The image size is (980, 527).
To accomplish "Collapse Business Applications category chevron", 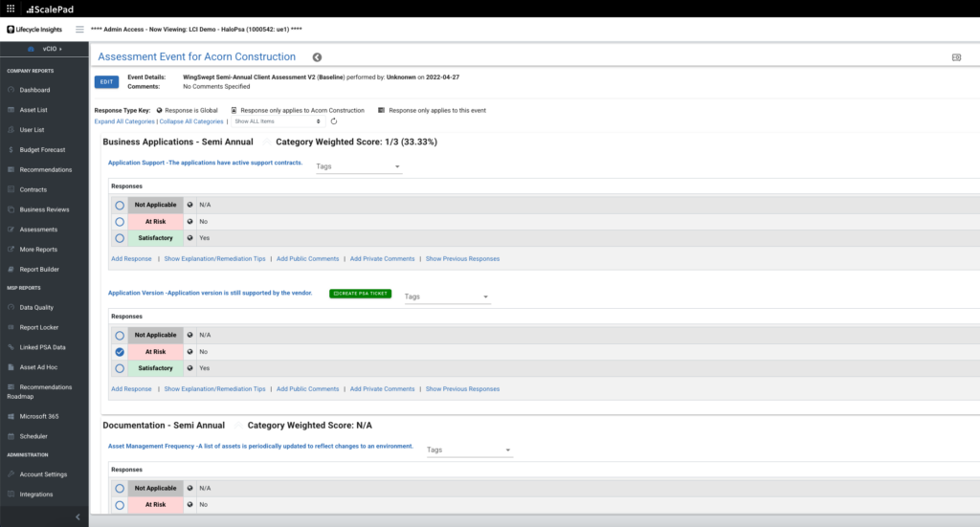I will (x=266, y=143).
